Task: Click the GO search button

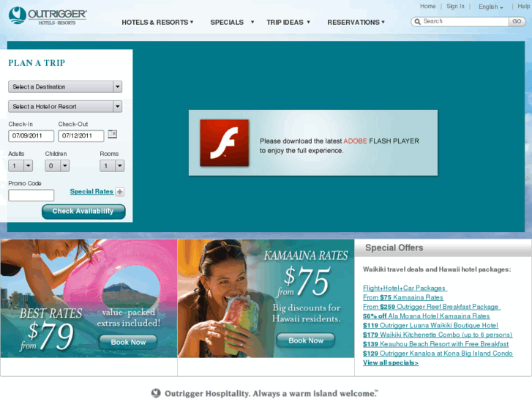Action: click(517, 21)
